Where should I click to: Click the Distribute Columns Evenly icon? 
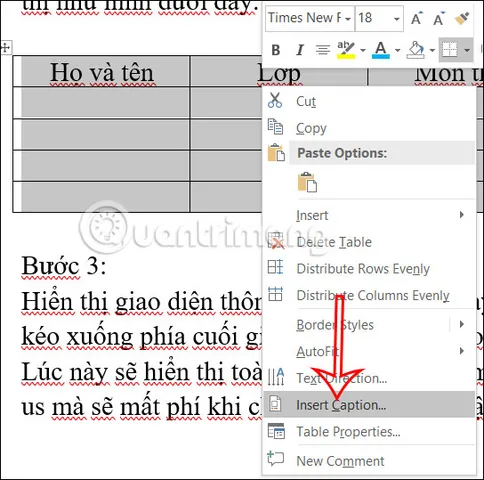point(275,294)
